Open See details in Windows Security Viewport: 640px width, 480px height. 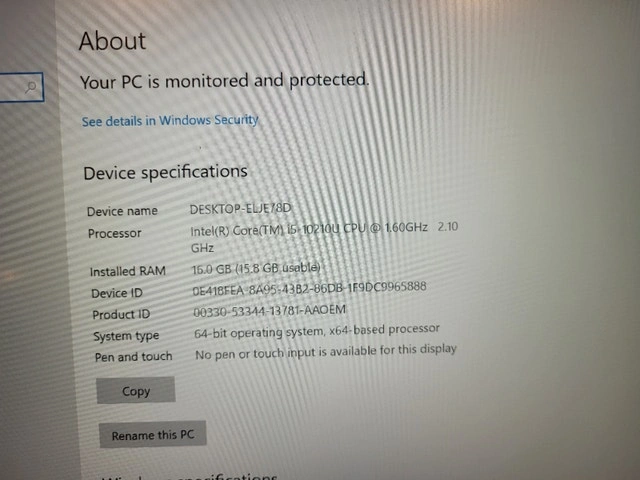pos(170,120)
